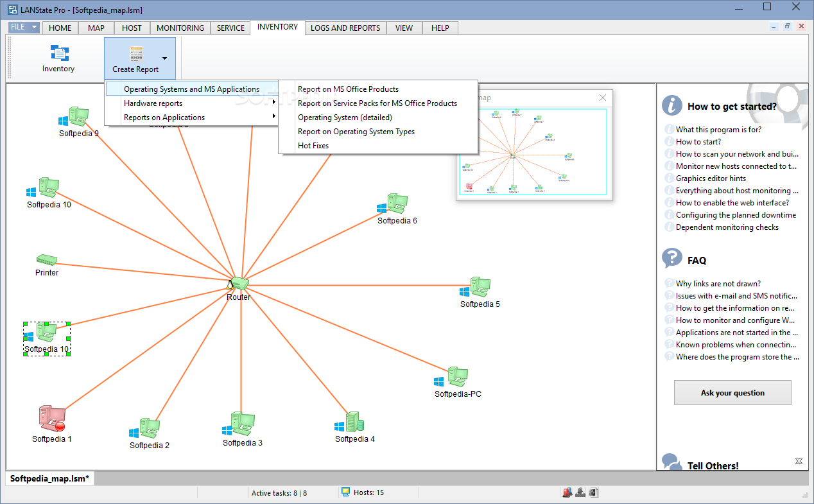Minimize the inner map document window
The image size is (814, 504).
click(x=774, y=27)
